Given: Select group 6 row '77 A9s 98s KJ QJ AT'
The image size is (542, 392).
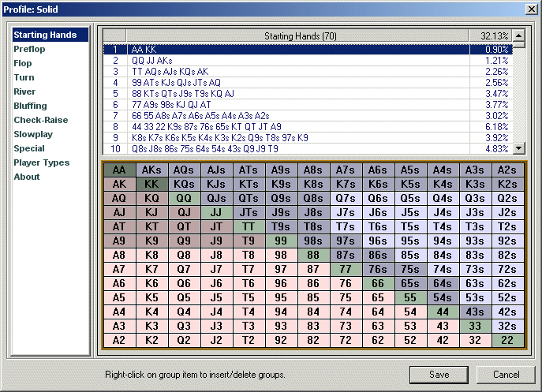Looking at the screenshot, I should (x=308, y=105).
